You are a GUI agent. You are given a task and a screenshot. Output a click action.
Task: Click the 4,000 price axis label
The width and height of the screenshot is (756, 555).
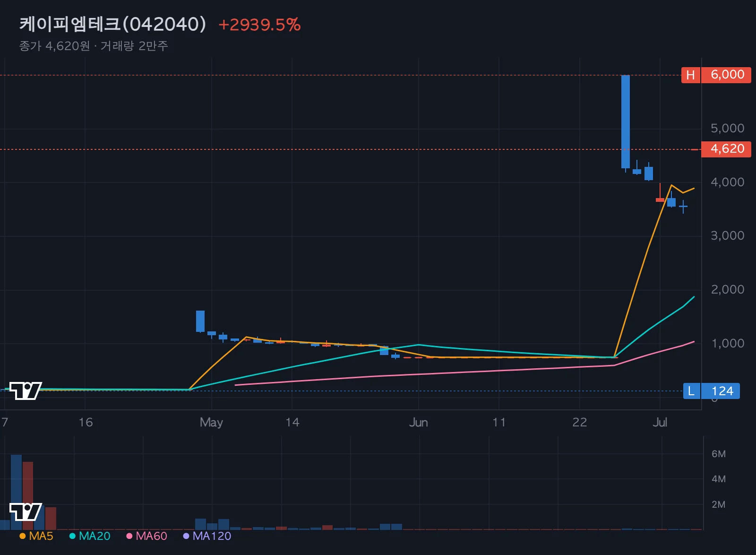click(x=727, y=182)
